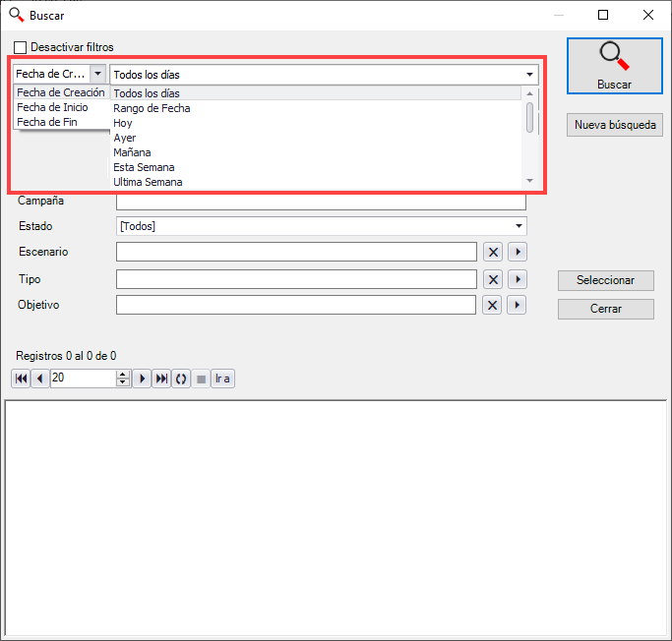This screenshot has height=641, width=672.
Task: Click the Ir a button
Action: (223, 379)
